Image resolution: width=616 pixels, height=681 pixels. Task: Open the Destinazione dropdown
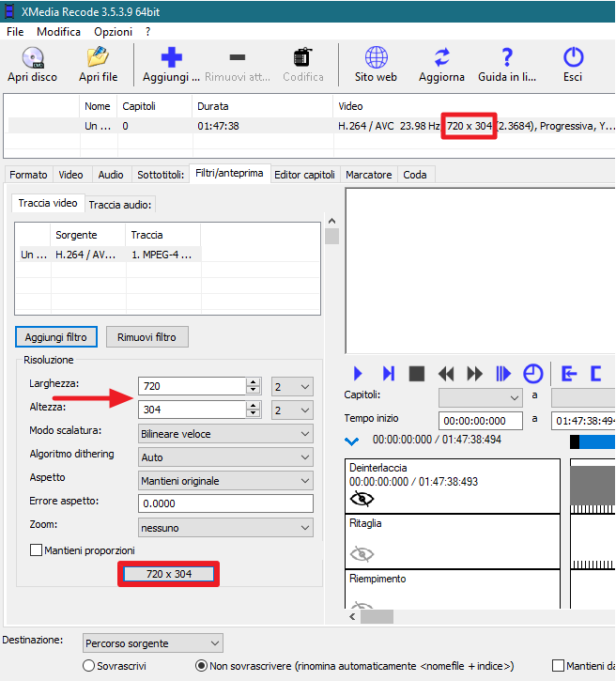(153, 642)
